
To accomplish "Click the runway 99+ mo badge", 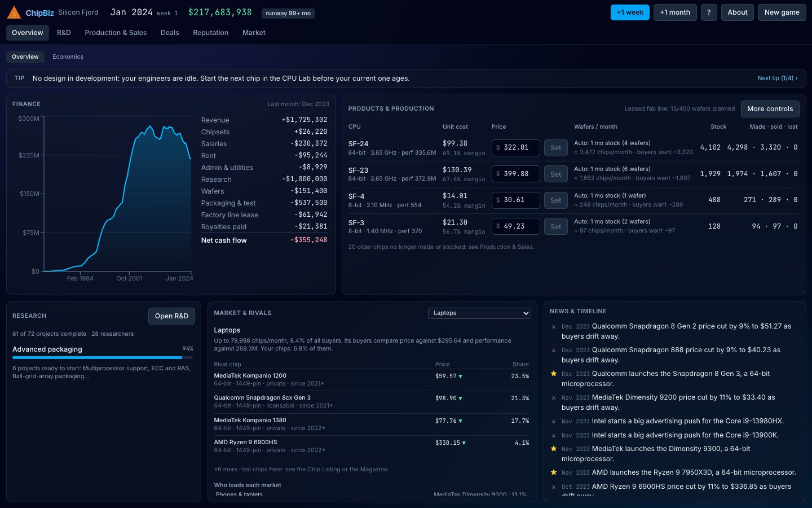I will [288, 13].
